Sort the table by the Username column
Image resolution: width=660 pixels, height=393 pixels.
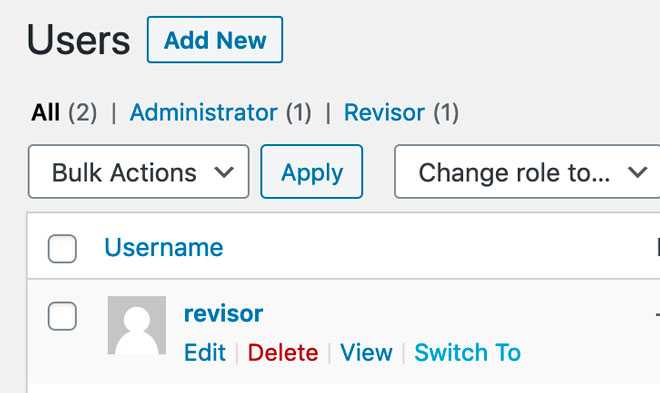[x=164, y=247]
